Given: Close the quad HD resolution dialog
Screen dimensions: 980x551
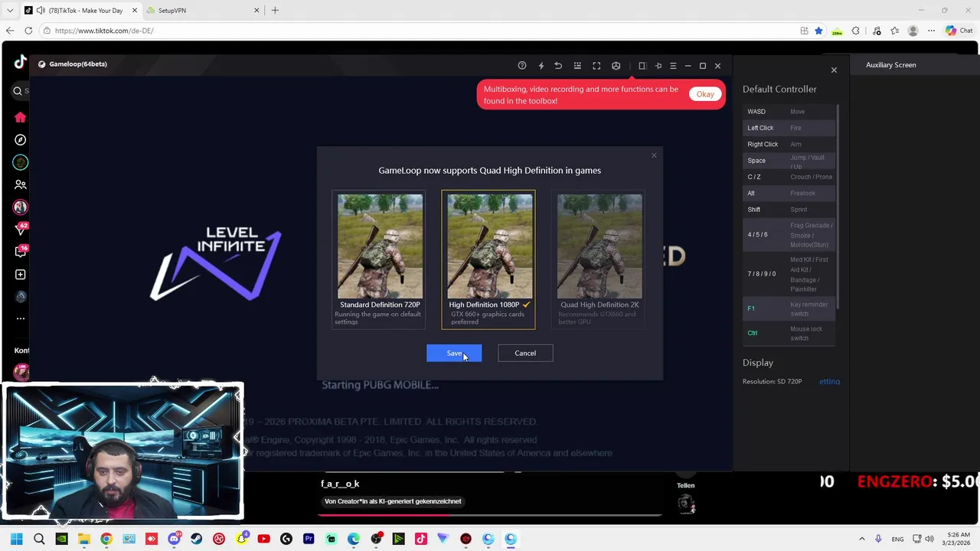Looking at the screenshot, I should tap(654, 155).
